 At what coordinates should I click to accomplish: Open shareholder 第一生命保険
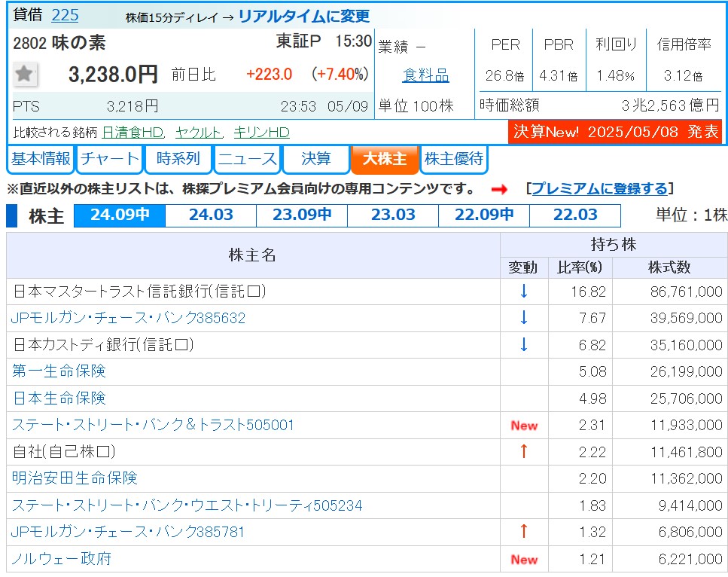point(59,371)
